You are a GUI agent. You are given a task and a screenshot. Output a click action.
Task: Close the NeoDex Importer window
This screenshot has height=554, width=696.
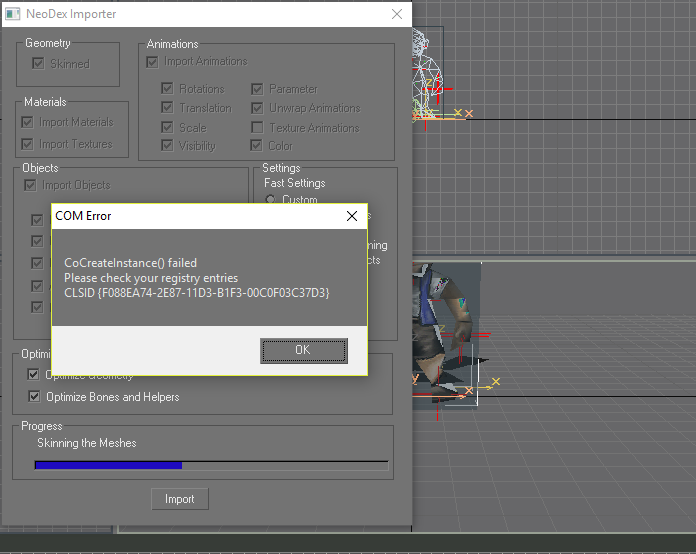[397, 14]
